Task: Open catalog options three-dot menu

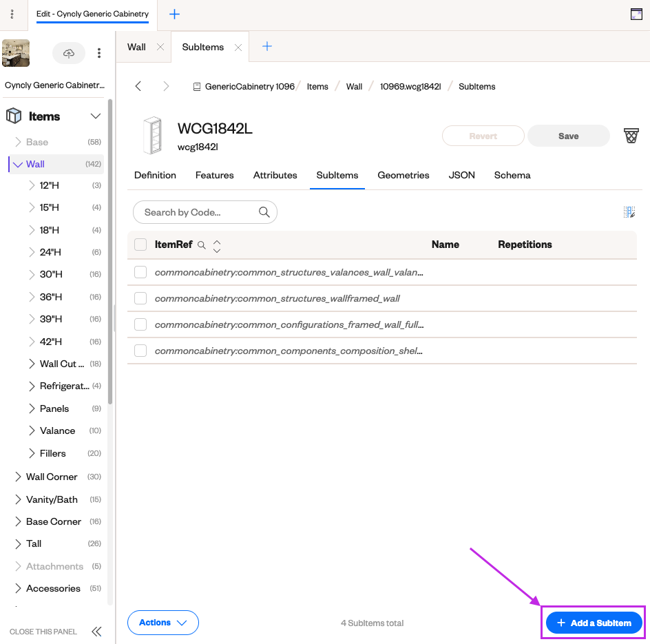Action: pyautogui.click(x=98, y=53)
